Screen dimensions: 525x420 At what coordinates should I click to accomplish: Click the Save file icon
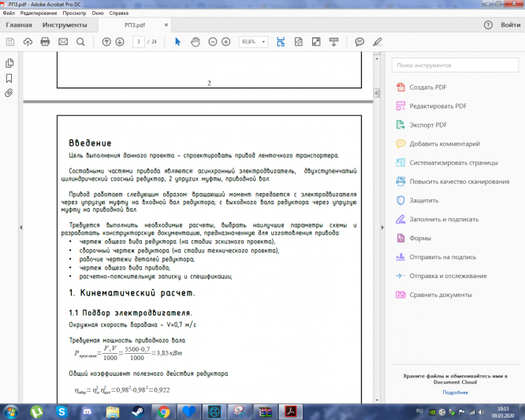[10, 42]
